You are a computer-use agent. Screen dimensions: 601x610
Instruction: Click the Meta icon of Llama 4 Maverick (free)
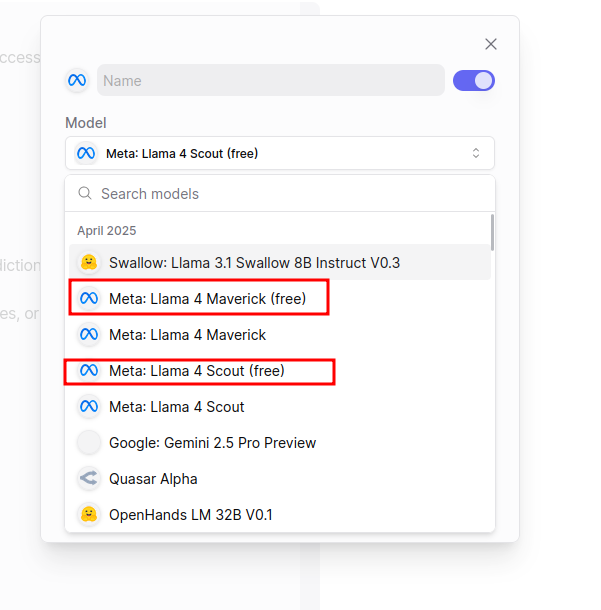tap(89, 298)
